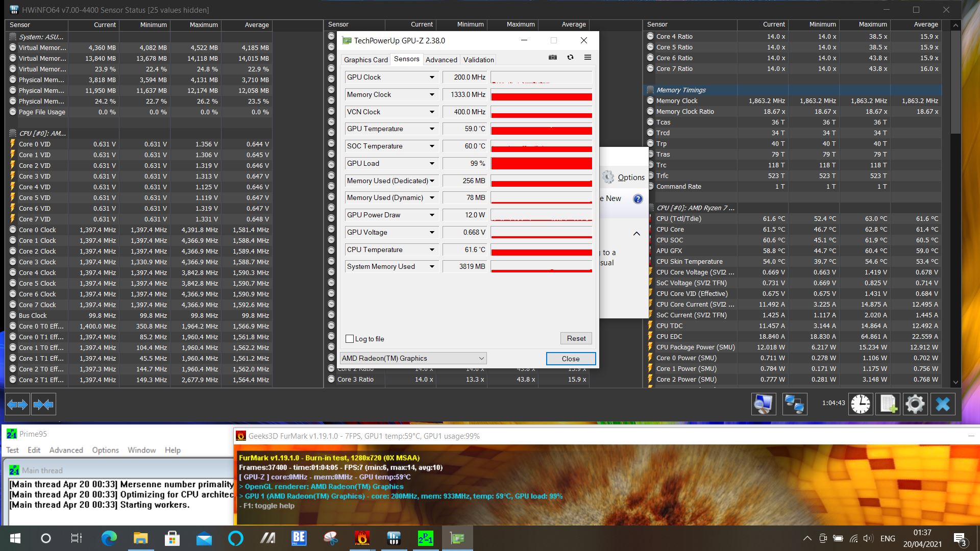980x551 pixels.
Task: Click HWiNFO right vertical scrollbar down arrow
Action: 955,382
